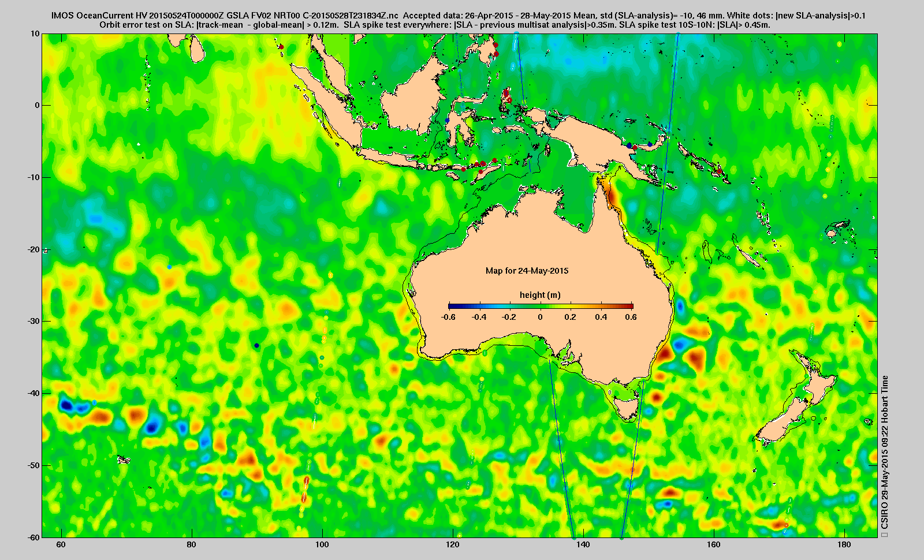Click the latitude -30 axis label
924x560 pixels.
(33, 321)
